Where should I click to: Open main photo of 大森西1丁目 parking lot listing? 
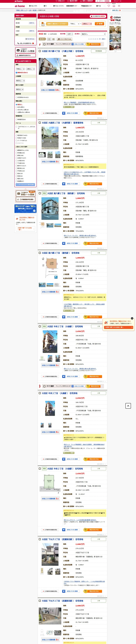click(x=50, y=138)
